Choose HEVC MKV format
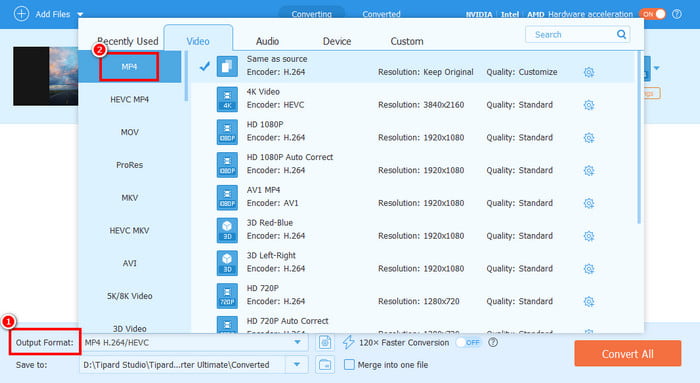The height and width of the screenshot is (383, 700). coord(129,230)
